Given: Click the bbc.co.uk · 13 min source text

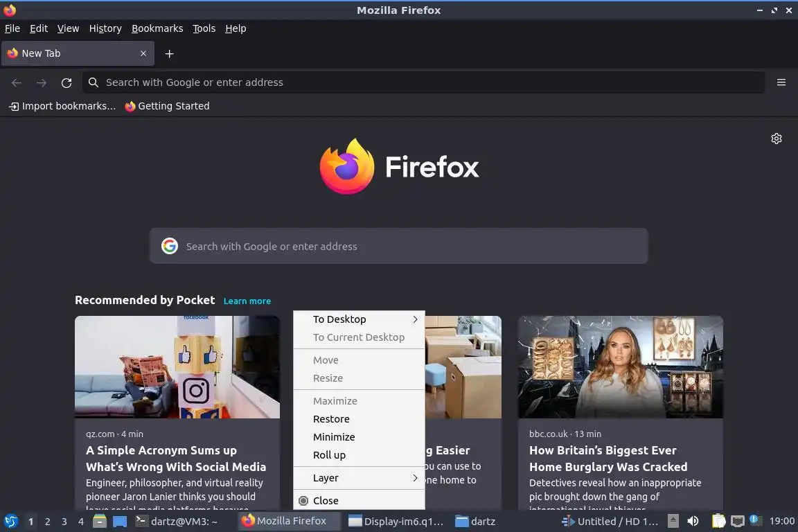Looking at the screenshot, I should point(565,434).
